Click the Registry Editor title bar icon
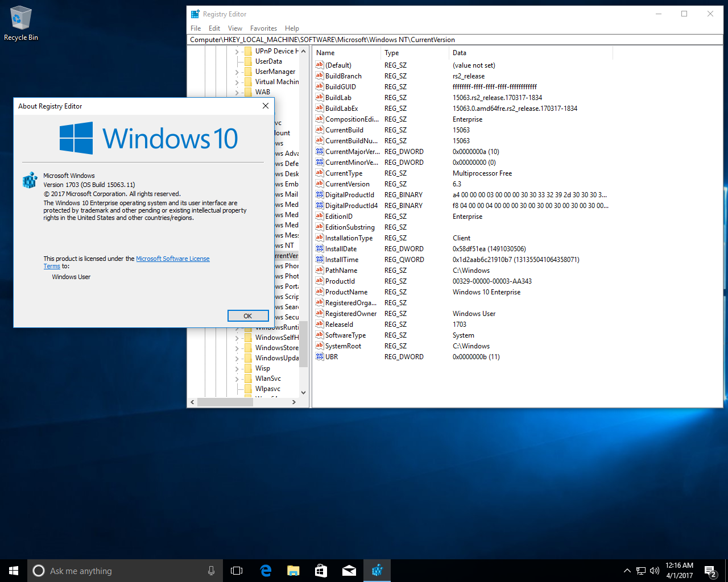Image resolution: width=728 pixels, height=582 pixels. [x=195, y=14]
